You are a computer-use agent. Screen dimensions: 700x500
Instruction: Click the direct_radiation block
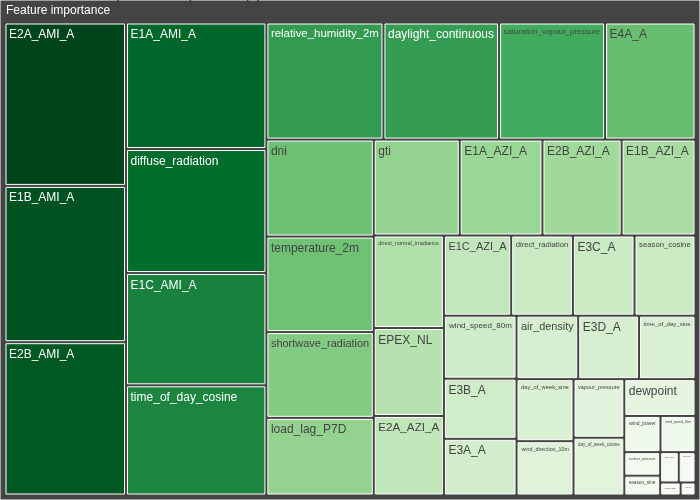tap(542, 276)
